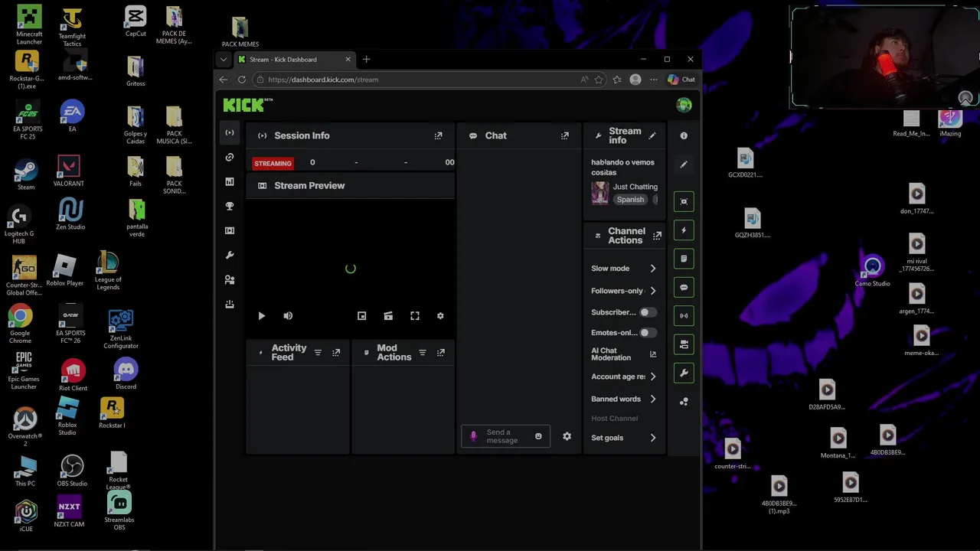Play the stream preview
Viewport: 980px width, 551px height.
[262, 315]
